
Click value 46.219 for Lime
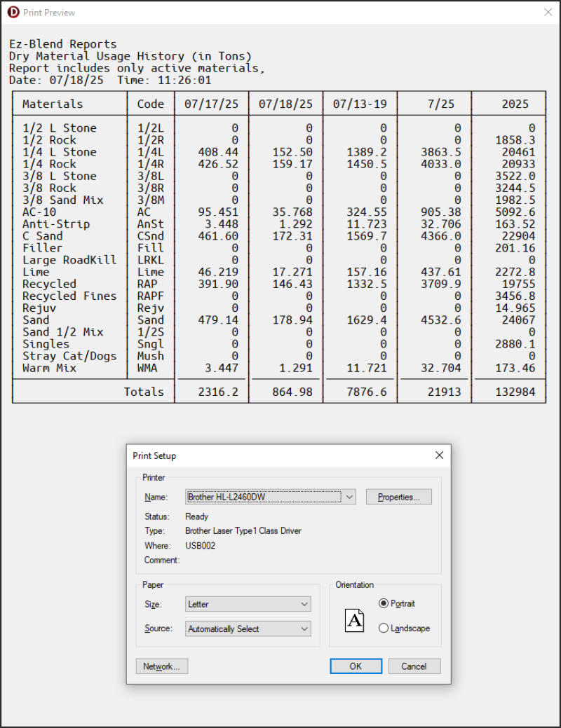[x=218, y=272]
